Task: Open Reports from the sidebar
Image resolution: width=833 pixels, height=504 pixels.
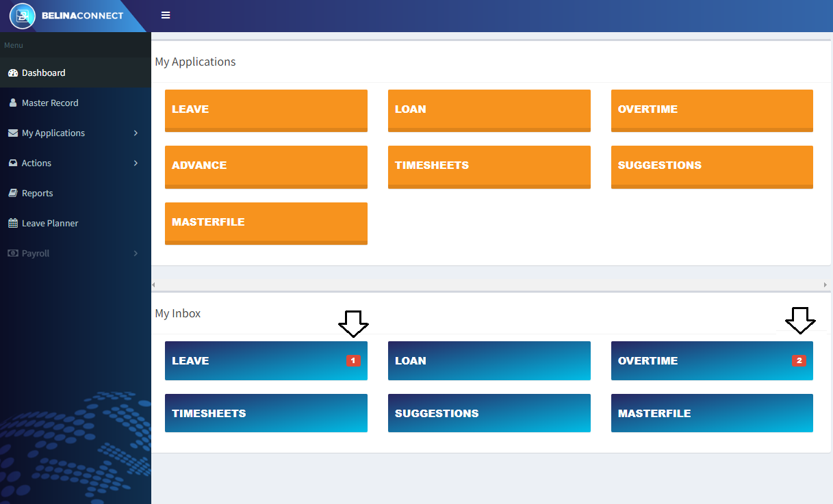Action: click(75, 193)
